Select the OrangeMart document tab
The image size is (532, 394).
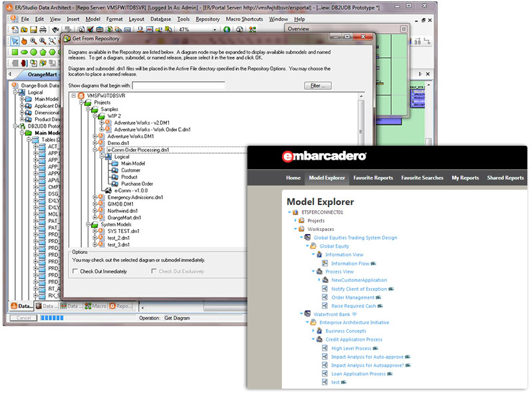41,75
